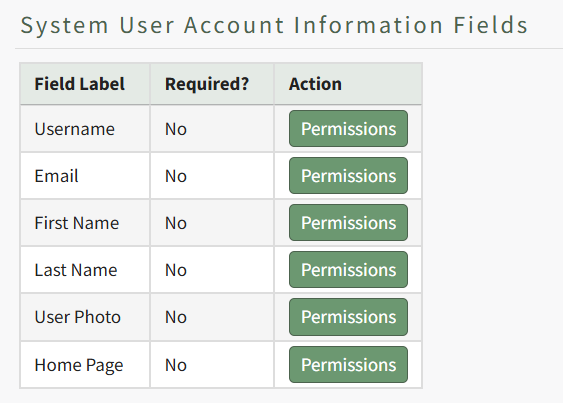The height and width of the screenshot is (403, 563).
Task: Click the No value in User Photo row
Action: click(176, 317)
